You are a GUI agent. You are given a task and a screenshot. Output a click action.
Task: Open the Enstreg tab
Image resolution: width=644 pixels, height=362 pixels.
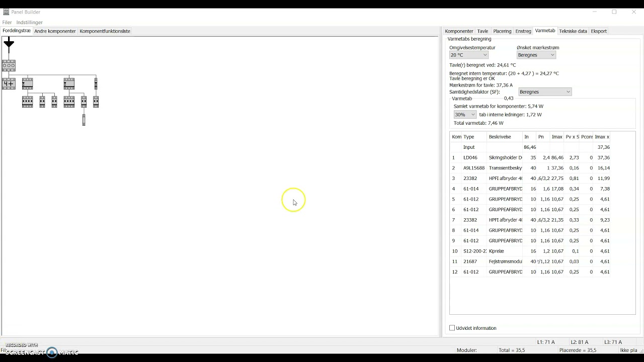[x=523, y=31]
